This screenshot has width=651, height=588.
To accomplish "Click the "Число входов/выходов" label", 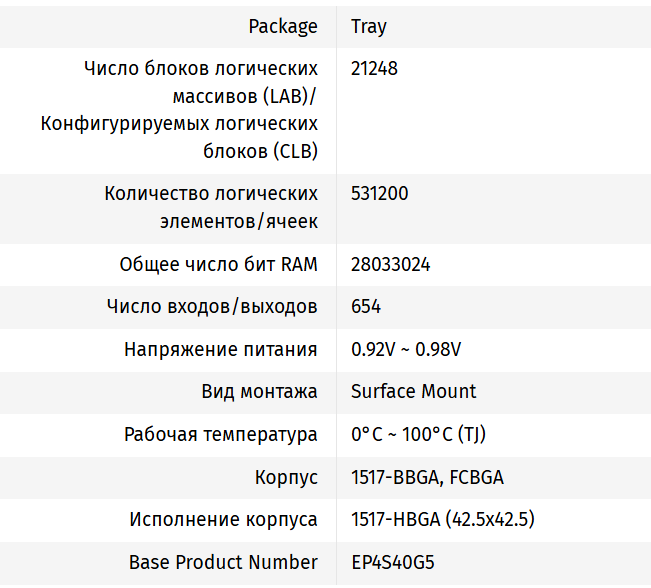I will point(212,306).
